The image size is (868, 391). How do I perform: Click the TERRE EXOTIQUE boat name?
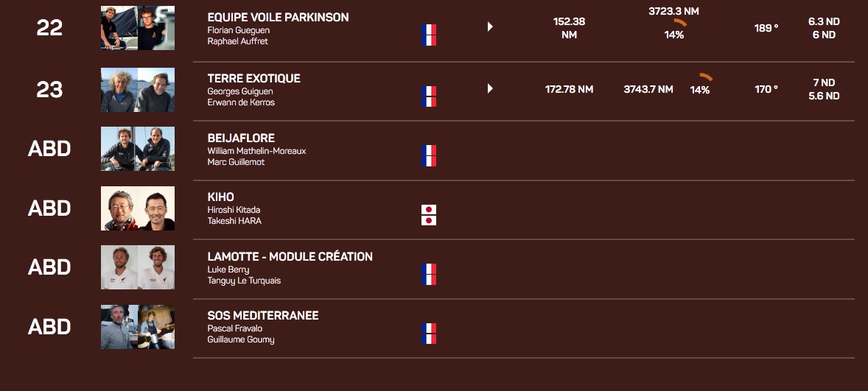[253, 79]
